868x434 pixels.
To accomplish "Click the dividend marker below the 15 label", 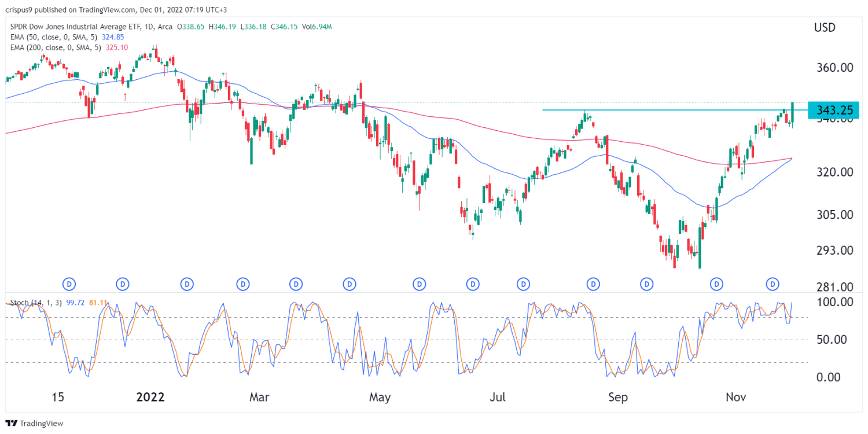I will (68, 284).
